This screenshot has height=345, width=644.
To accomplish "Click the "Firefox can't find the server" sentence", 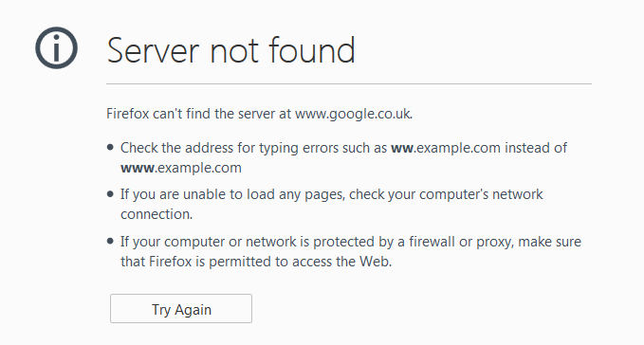I will tap(260, 114).
